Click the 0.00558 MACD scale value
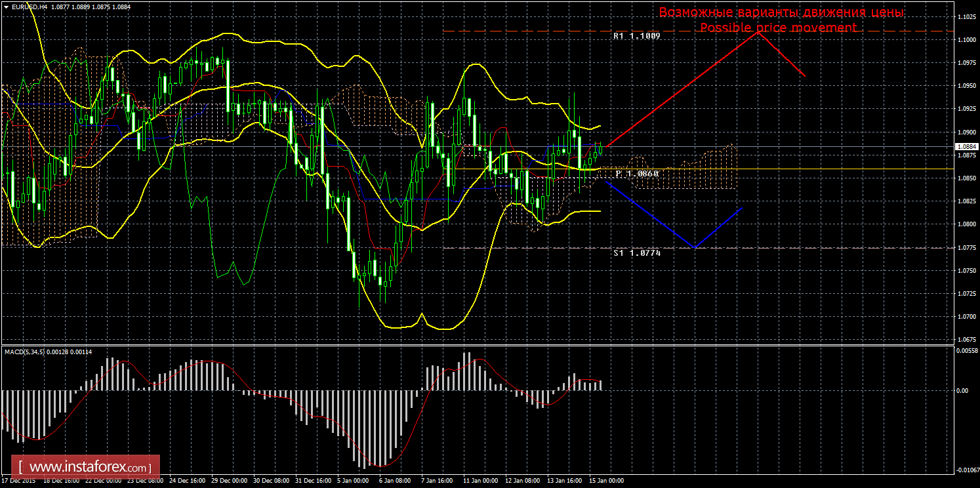 tap(966, 352)
